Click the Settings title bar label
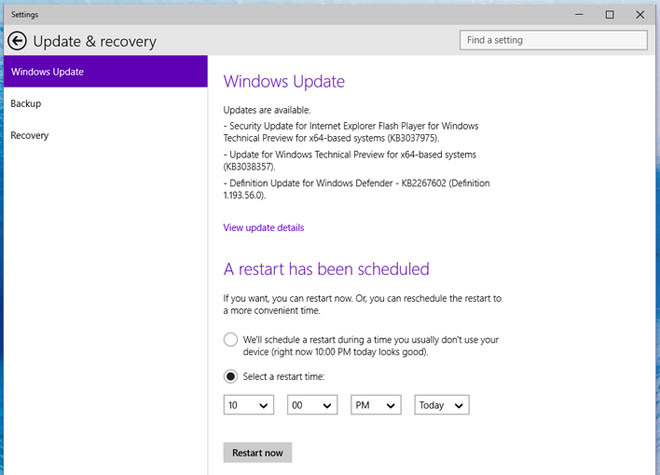This screenshot has height=475, width=660. [24, 15]
